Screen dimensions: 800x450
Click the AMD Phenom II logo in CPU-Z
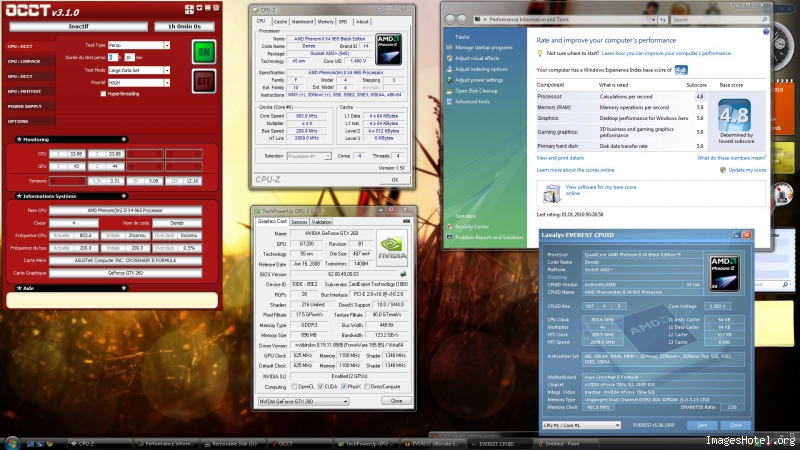[x=388, y=49]
